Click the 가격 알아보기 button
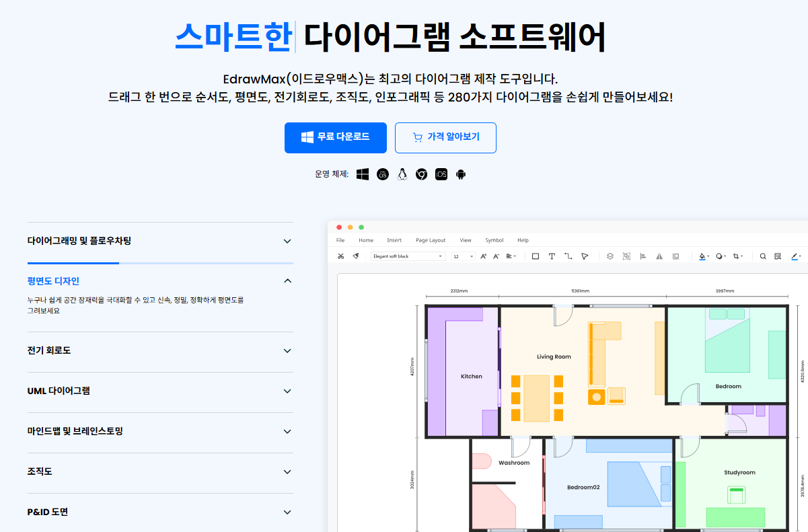The width and height of the screenshot is (808, 532). tap(445, 137)
